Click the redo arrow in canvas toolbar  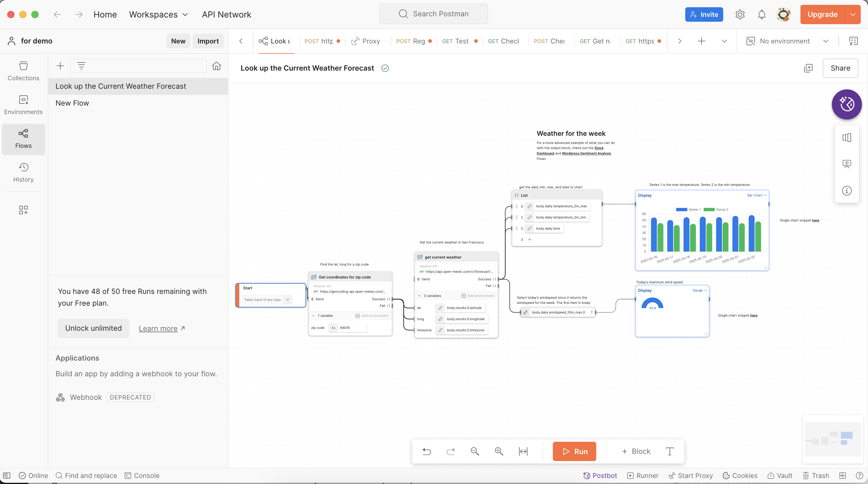(451, 451)
